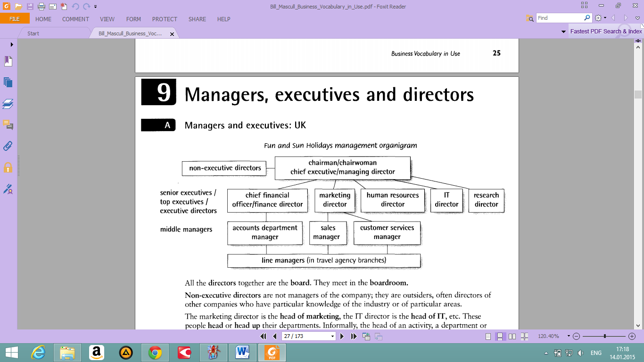
Task: Open the Digital Signatures panel
Action: pyautogui.click(x=8, y=189)
